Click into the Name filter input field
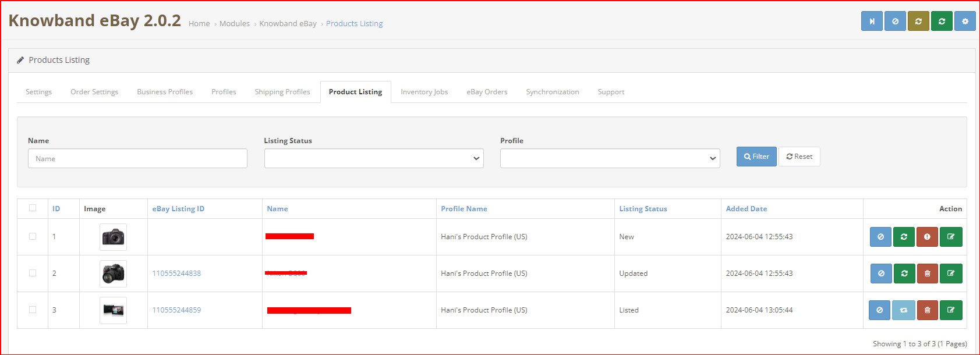Screen dimensions: 980x355 pos(137,158)
